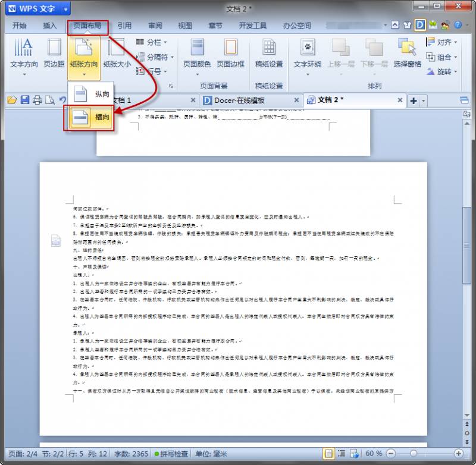Click the 文字方向 text direction icon
The height and width of the screenshot is (465, 476).
(24, 52)
